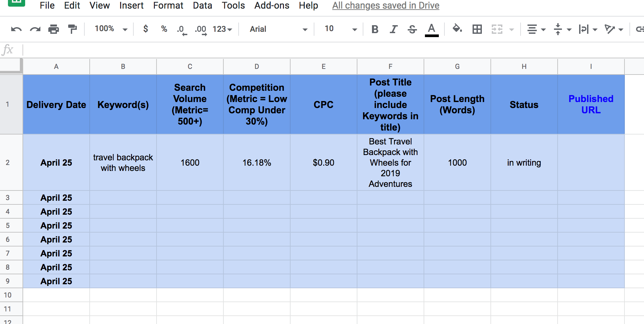Select 'April 25' in row 9
The image size is (644, 324).
(x=56, y=281)
